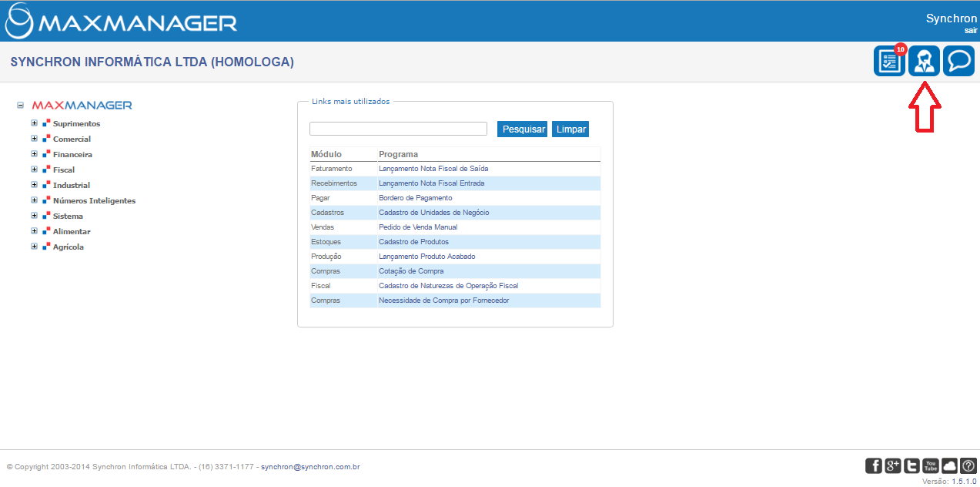Click the Limpar button

click(x=570, y=129)
